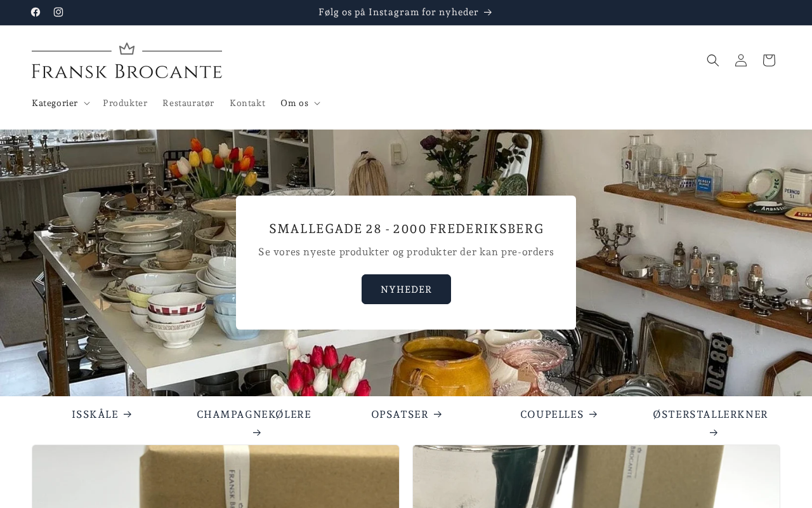Open the shopping cart icon
The height and width of the screenshot is (508, 812).
(769, 60)
